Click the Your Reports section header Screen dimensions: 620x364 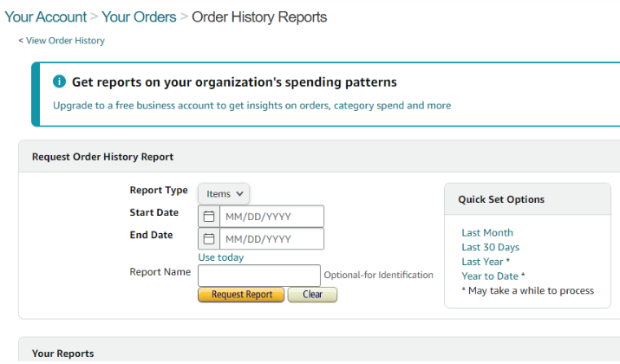(63, 354)
